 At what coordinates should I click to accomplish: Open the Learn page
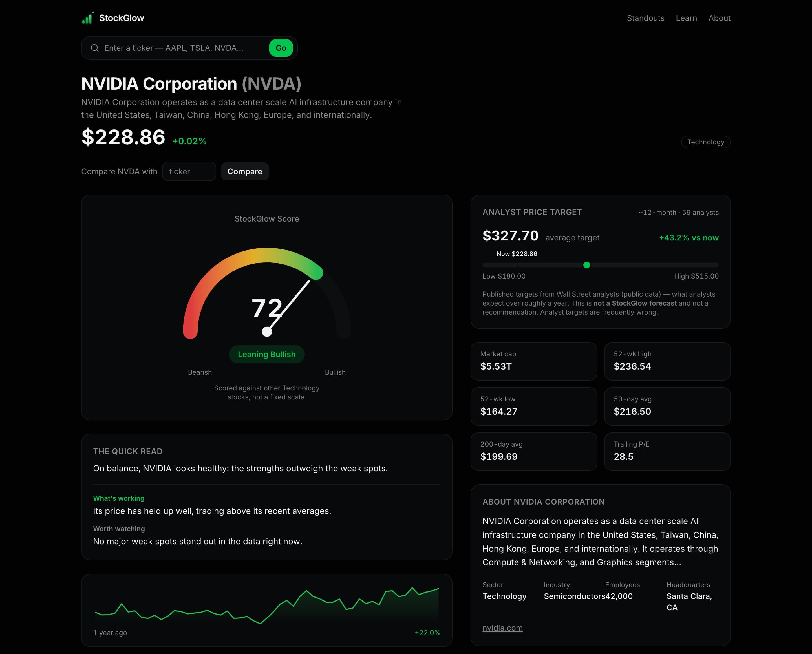click(x=686, y=18)
